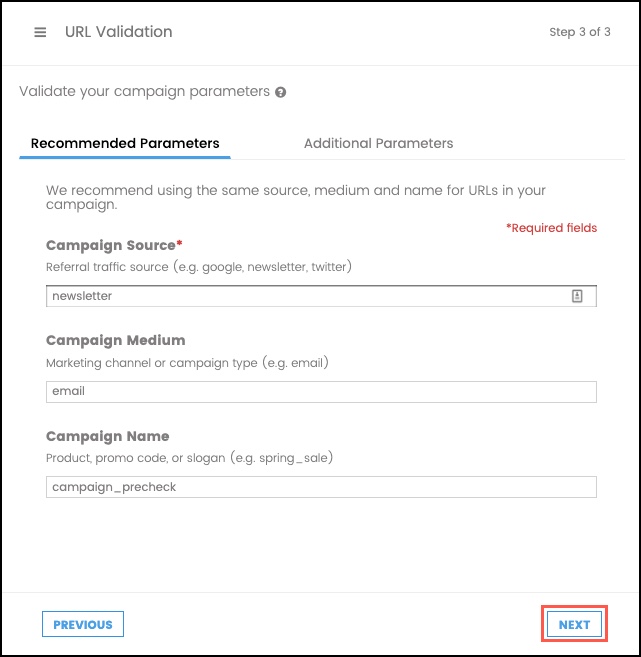Image resolution: width=641 pixels, height=657 pixels.
Task: Click the Campaign Source field containing newsletter
Action: click(300, 296)
